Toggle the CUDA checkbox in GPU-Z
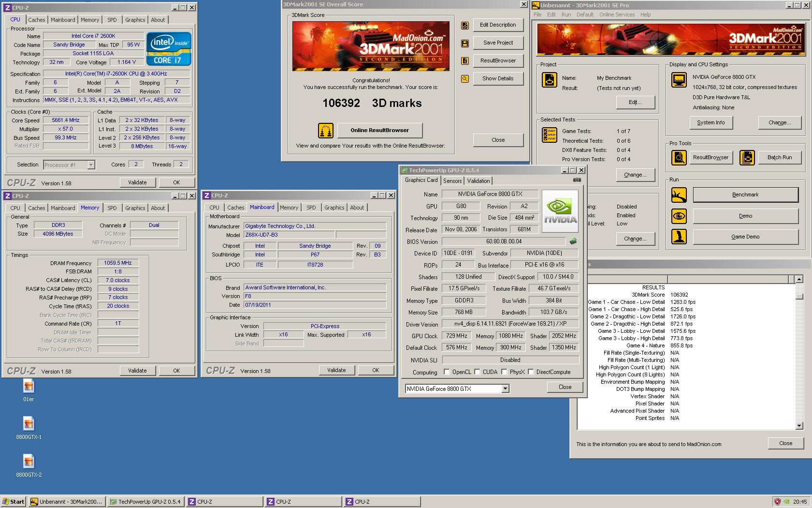The image size is (812, 508). pyautogui.click(x=477, y=372)
